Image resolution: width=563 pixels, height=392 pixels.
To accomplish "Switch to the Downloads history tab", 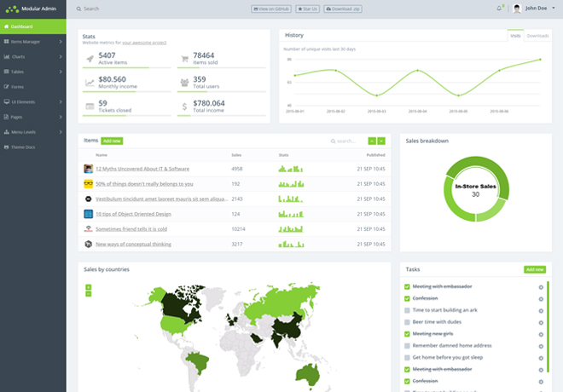I will [537, 36].
